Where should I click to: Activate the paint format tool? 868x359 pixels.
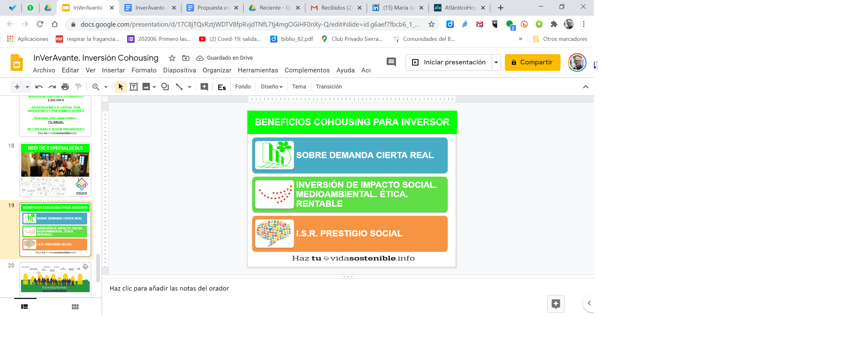click(x=78, y=87)
